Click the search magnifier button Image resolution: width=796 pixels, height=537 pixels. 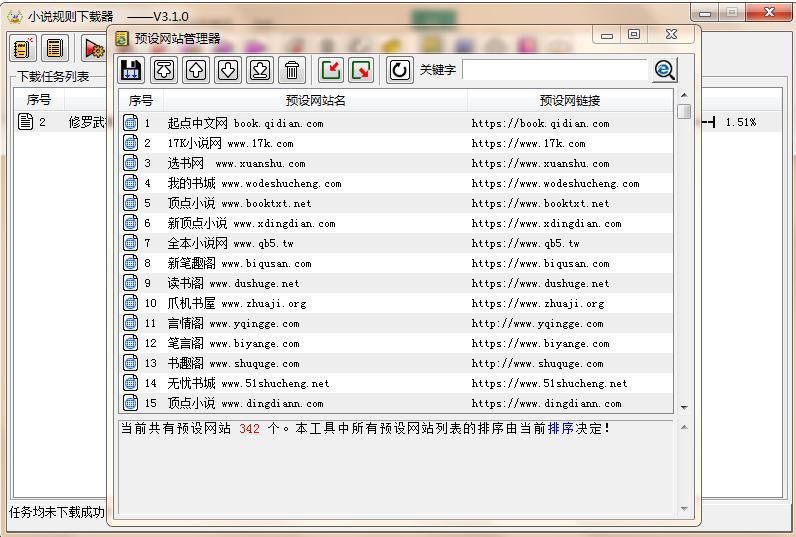click(664, 70)
